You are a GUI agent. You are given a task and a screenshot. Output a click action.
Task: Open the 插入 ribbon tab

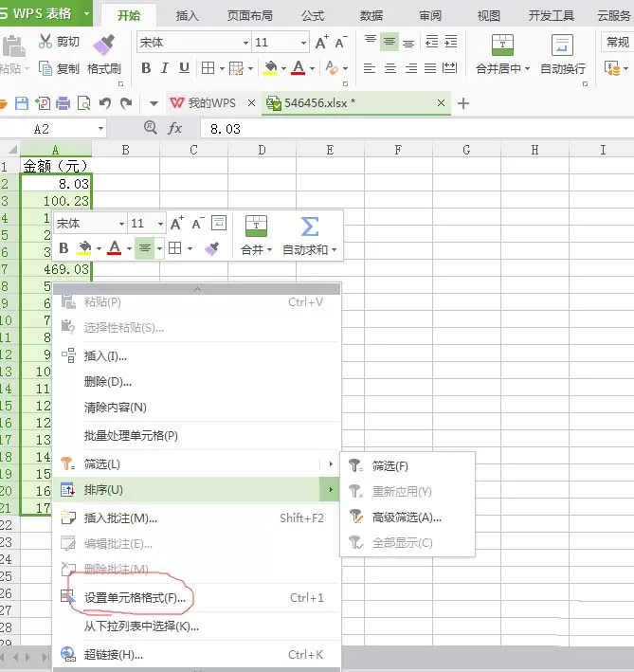pos(188,16)
